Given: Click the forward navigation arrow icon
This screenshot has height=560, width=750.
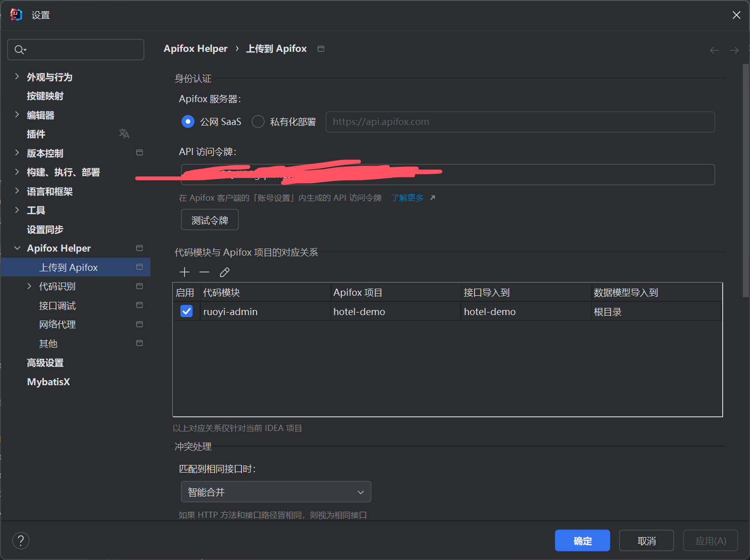Looking at the screenshot, I should coord(734,50).
